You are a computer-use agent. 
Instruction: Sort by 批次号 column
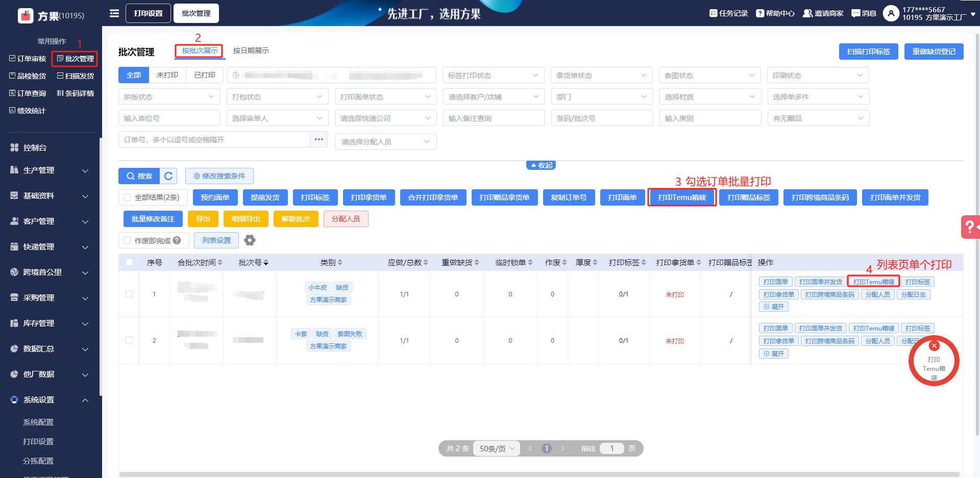click(x=266, y=263)
